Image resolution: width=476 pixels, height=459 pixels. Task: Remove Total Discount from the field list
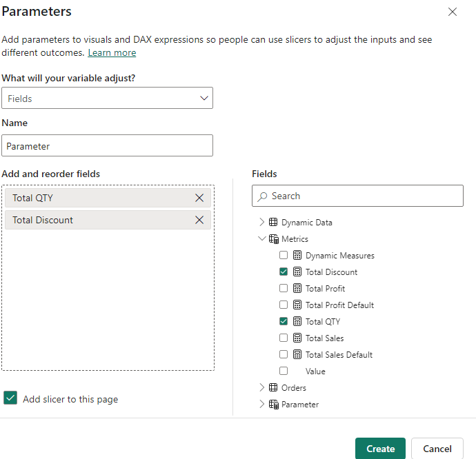coord(199,220)
